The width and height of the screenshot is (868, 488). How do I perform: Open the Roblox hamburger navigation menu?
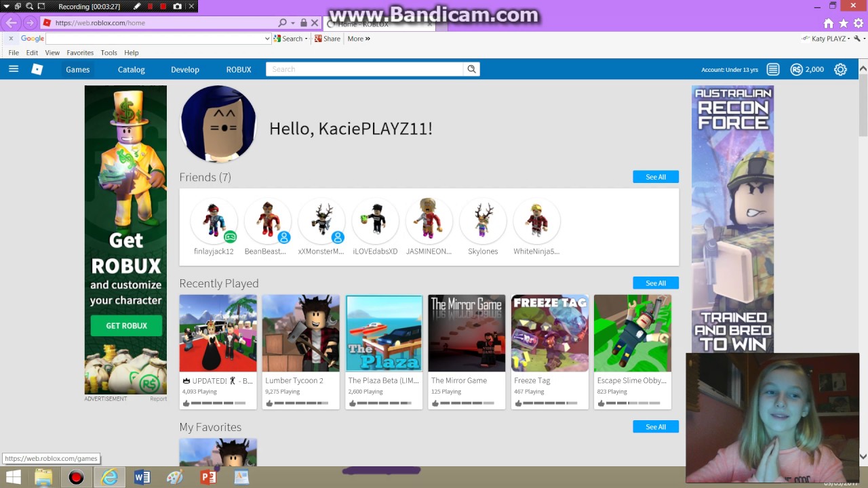[13, 69]
